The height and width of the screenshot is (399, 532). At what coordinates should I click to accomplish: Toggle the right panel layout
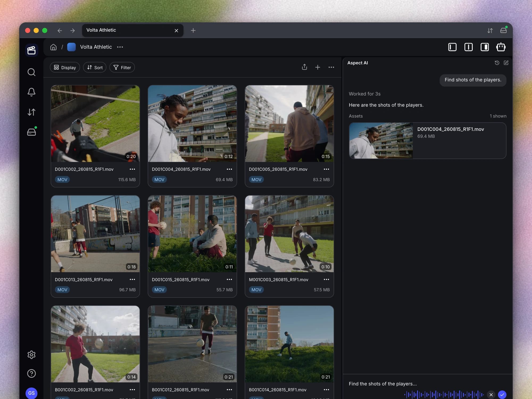click(485, 47)
